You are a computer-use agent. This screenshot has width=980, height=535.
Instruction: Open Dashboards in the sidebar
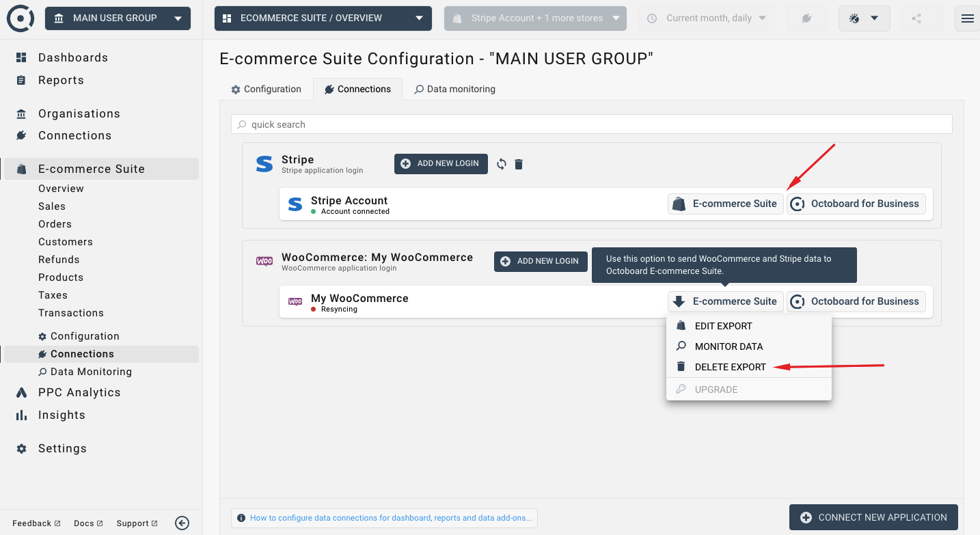(x=73, y=57)
